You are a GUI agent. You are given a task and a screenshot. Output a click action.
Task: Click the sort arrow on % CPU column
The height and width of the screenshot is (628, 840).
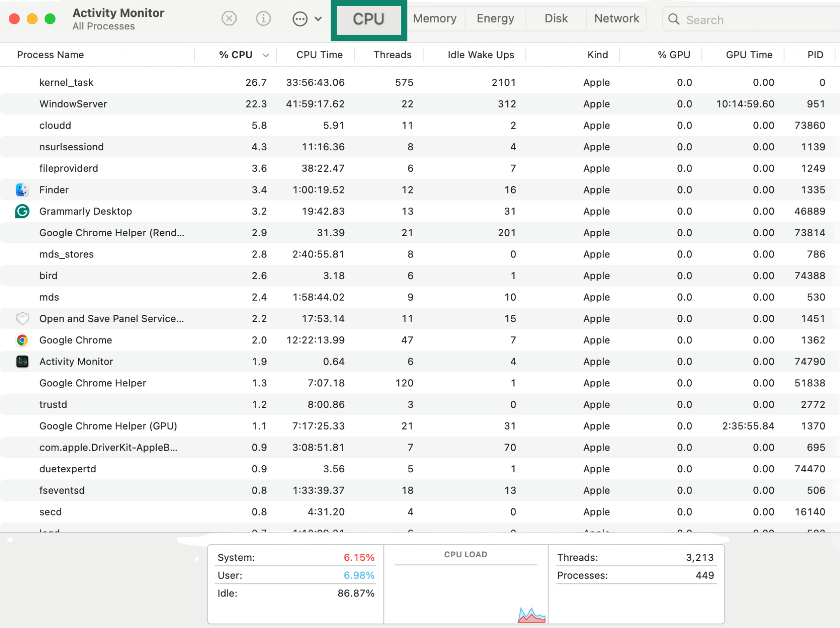pos(266,55)
